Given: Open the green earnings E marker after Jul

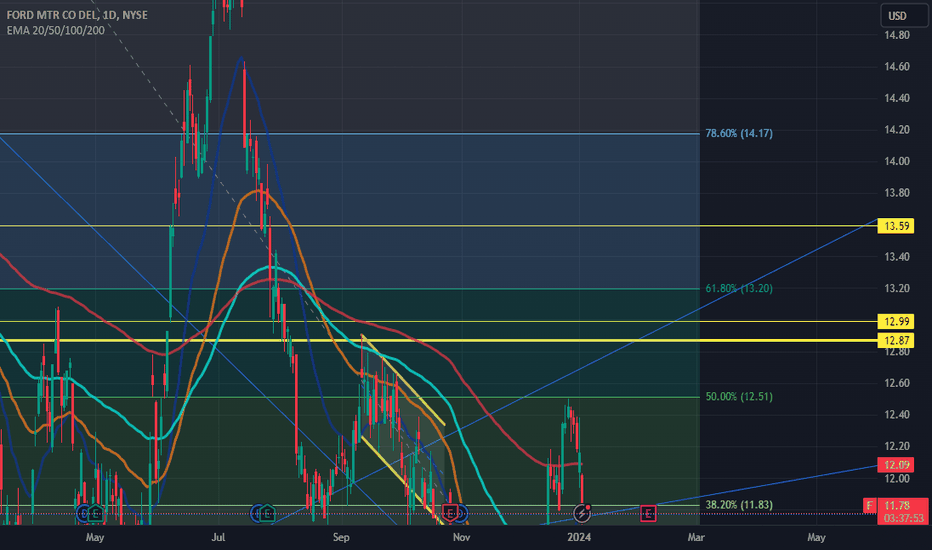Looking at the screenshot, I should coord(267,513).
